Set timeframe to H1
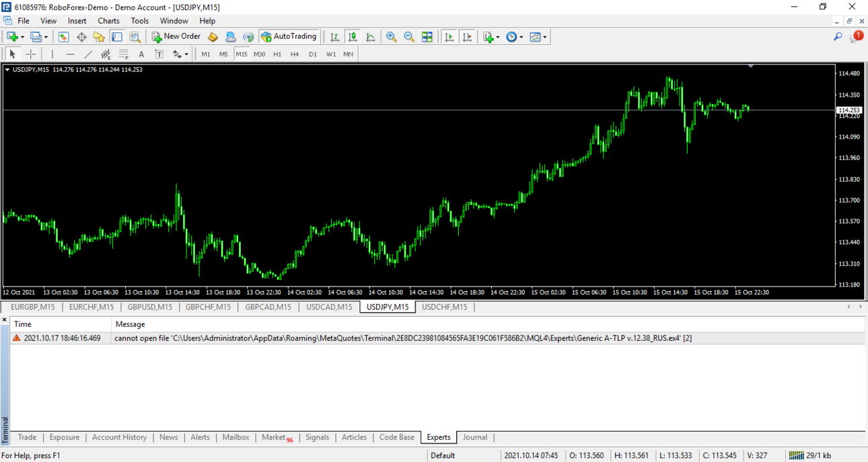The width and height of the screenshot is (868, 462). pos(277,54)
